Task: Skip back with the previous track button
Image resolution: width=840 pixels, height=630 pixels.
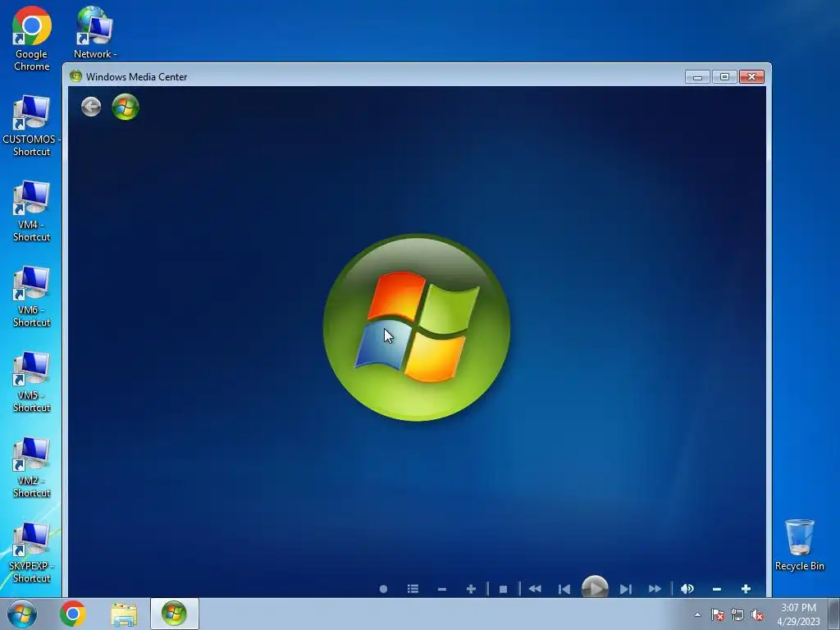Action: tap(564, 589)
